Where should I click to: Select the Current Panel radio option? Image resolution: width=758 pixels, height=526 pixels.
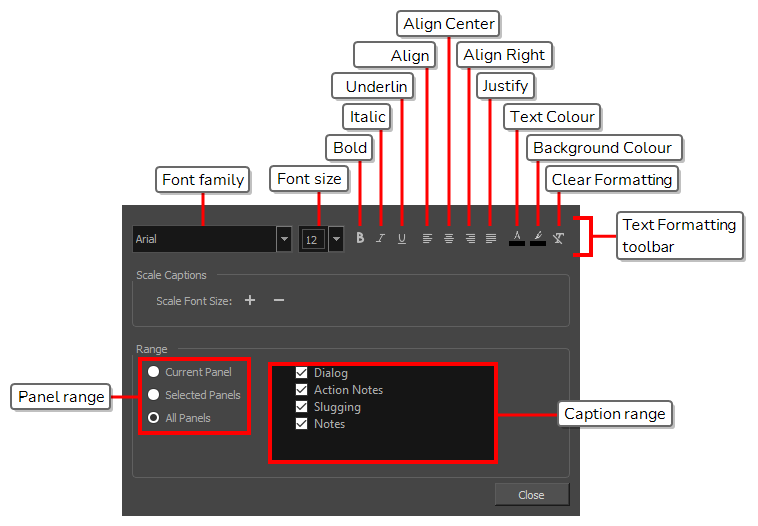pos(154,371)
